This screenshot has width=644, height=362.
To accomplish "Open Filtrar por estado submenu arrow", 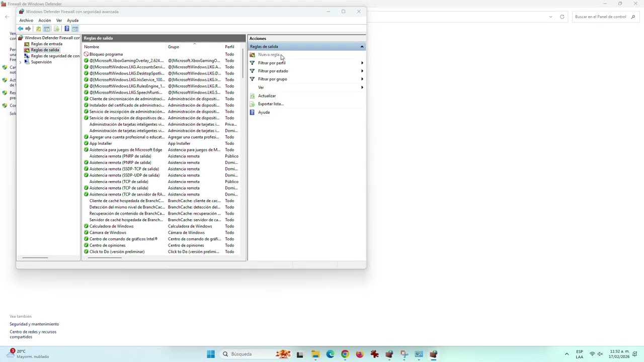I will [362, 71].
